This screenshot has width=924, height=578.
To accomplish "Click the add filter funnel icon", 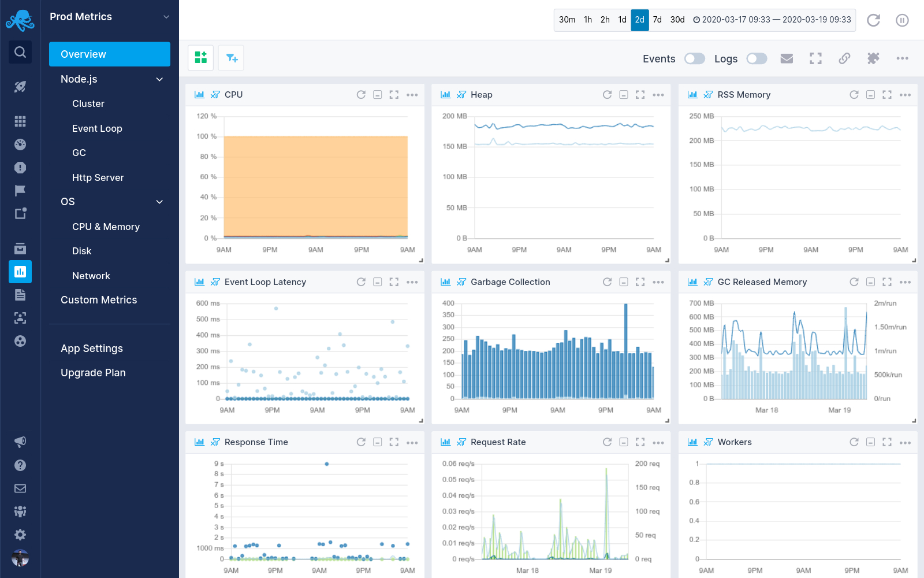I will pos(232,58).
